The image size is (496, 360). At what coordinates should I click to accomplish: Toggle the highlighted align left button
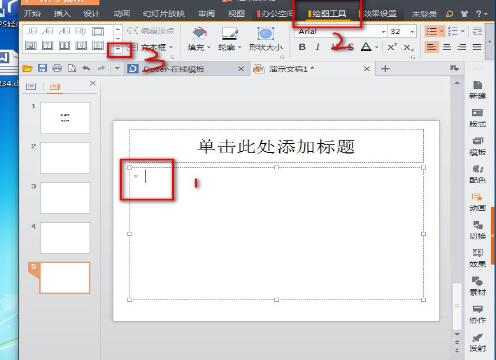click(x=431, y=47)
